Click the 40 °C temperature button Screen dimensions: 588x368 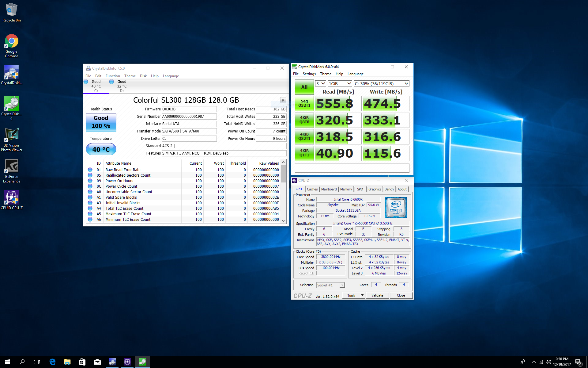click(x=101, y=149)
